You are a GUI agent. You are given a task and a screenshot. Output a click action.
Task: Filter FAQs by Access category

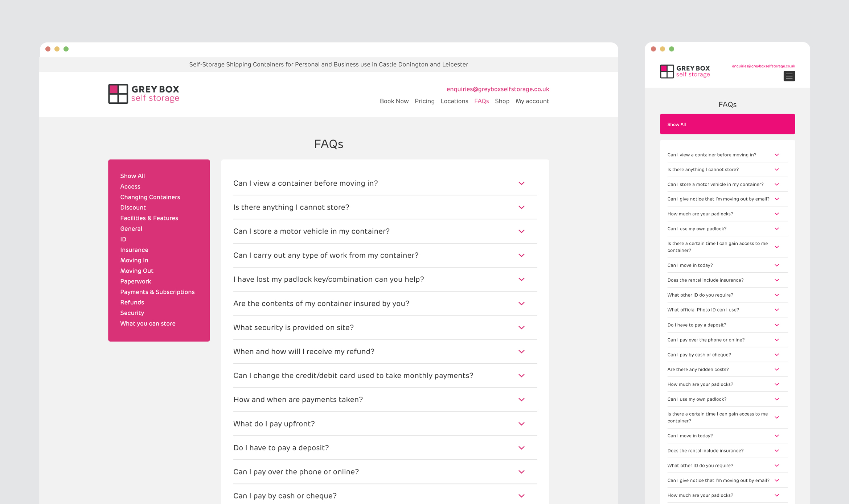[x=130, y=186]
